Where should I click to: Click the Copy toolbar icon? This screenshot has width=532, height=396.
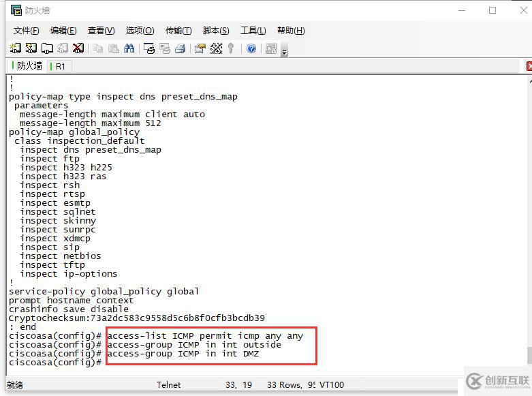(x=97, y=48)
